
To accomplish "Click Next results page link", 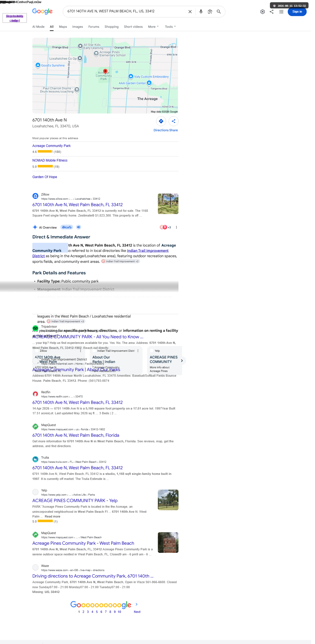I will click(137, 612).
